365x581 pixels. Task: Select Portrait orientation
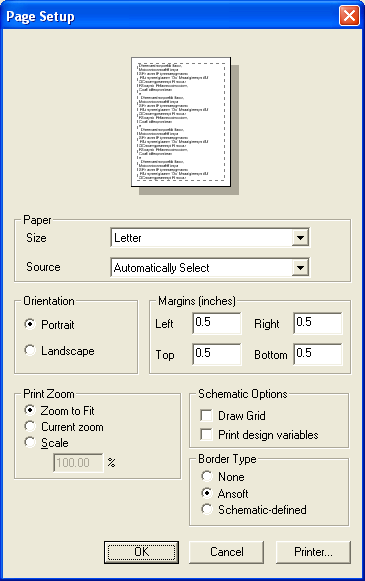(x=30, y=324)
